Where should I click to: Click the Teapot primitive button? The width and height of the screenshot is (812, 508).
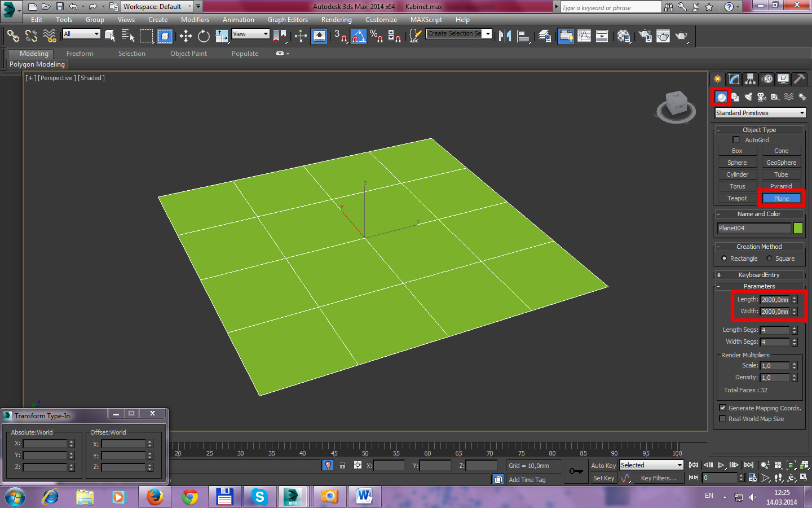pyautogui.click(x=737, y=198)
